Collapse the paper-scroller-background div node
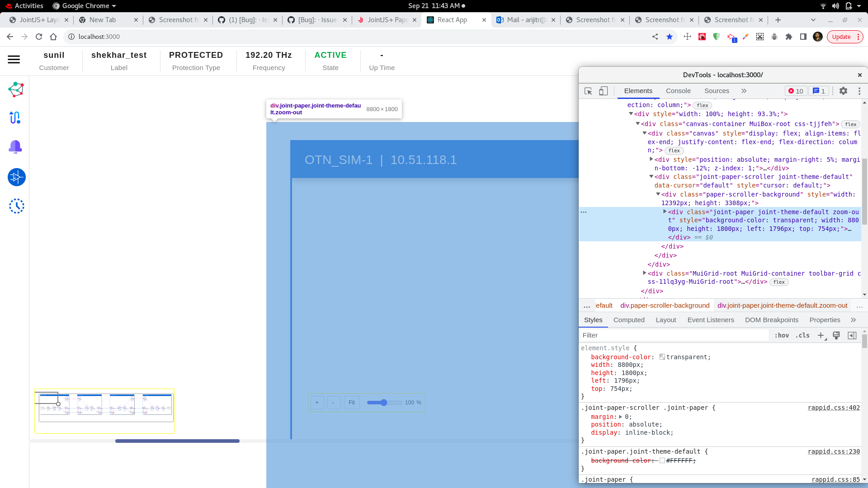The height and width of the screenshot is (488, 868). coord(658,194)
